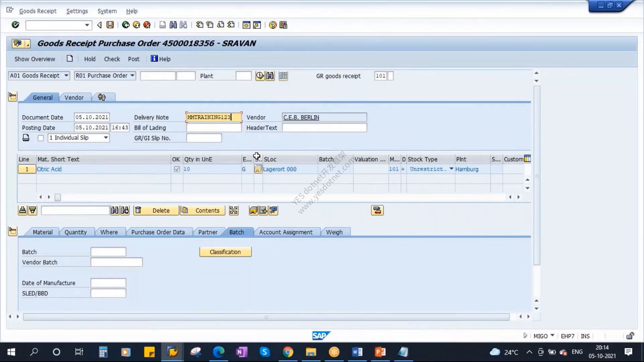Click the First Page icon
Screen dimensions: 644x362
(x=200, y=25)
